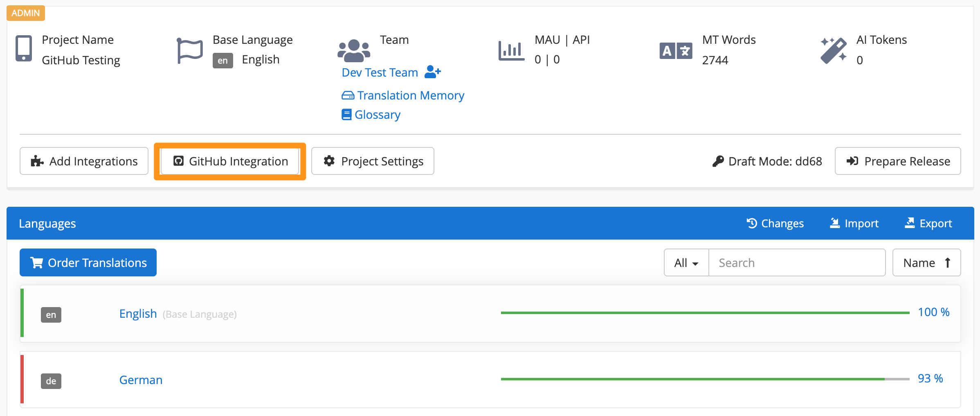
Task: Expand the All filter dropdown
Action: click(x=686, y=263)
